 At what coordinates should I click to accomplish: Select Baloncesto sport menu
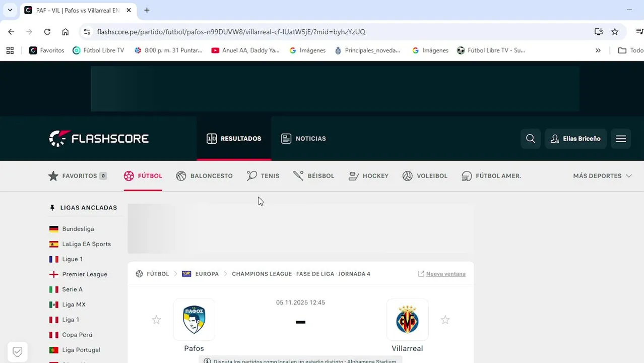pyautogui.click(x=205, y=176)
